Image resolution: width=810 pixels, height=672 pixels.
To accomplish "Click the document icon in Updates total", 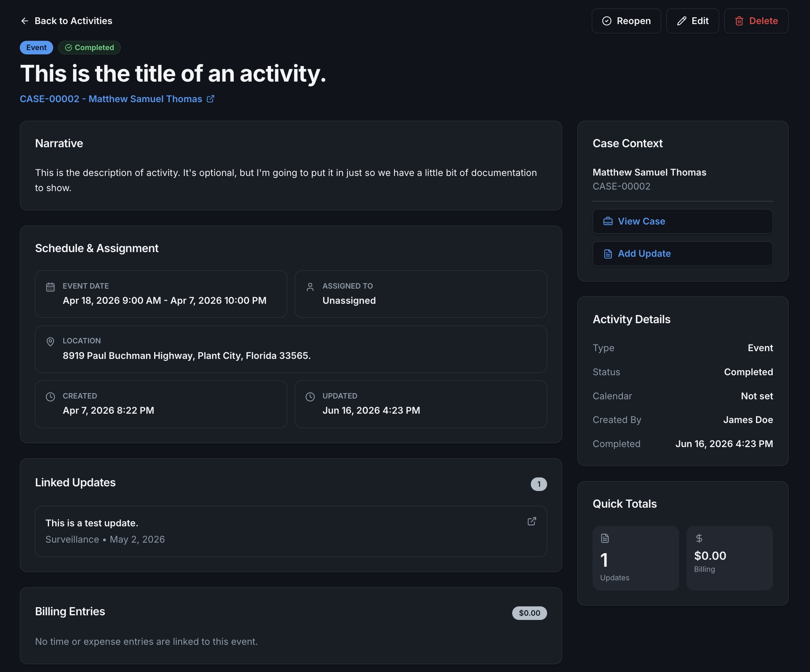I will (605, 538).
